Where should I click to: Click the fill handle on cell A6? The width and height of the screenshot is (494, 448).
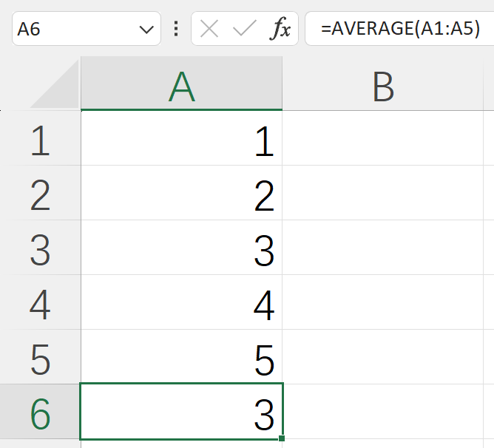282,439
